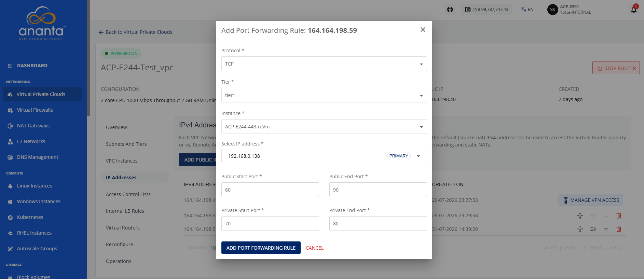Go back to Virtual Private Clouds

click(x=136, y=32)
